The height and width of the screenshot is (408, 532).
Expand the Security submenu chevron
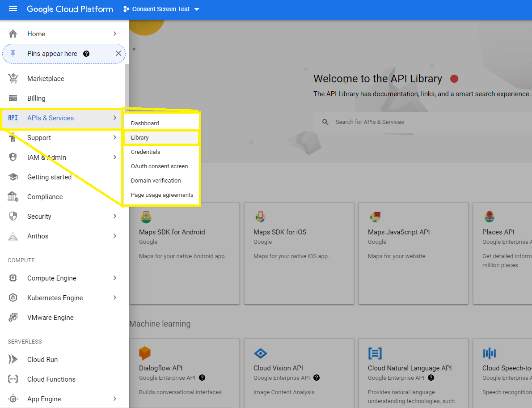pos(115,216)
